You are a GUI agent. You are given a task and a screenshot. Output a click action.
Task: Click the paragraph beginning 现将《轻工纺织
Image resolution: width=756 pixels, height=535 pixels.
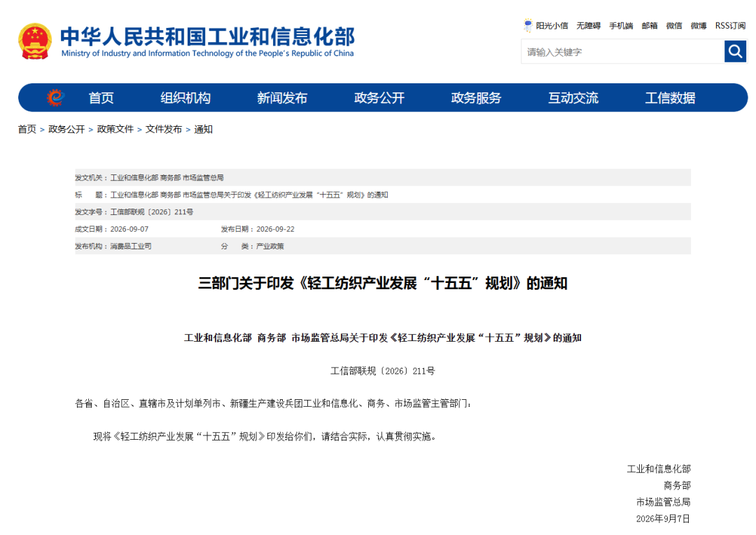coord(265,436)
